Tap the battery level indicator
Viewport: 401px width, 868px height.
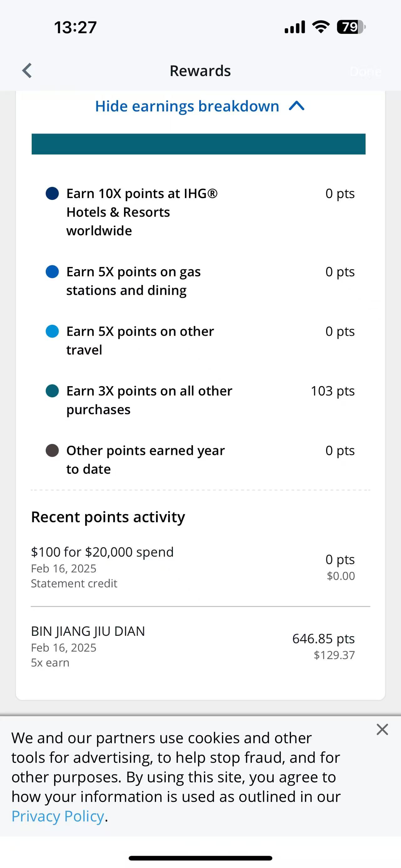[351, 27]
